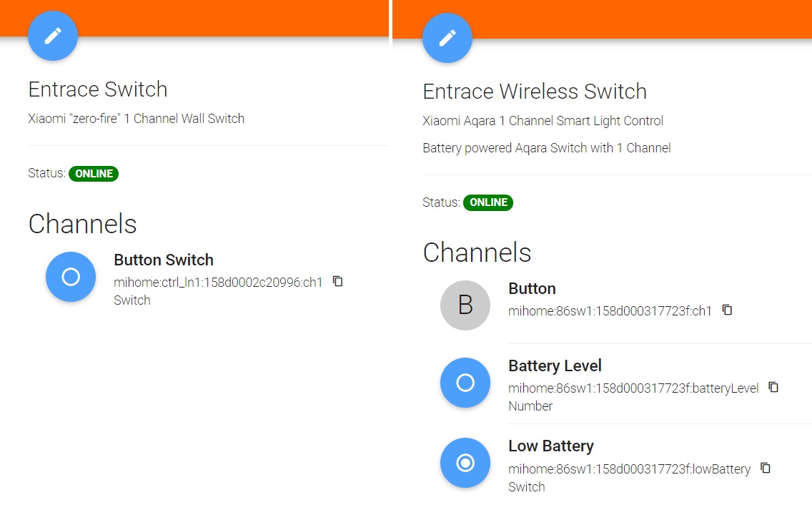This screenshot has height=510, width=812.
Task: Click the Entrace Switch heading
Action: 98,89
